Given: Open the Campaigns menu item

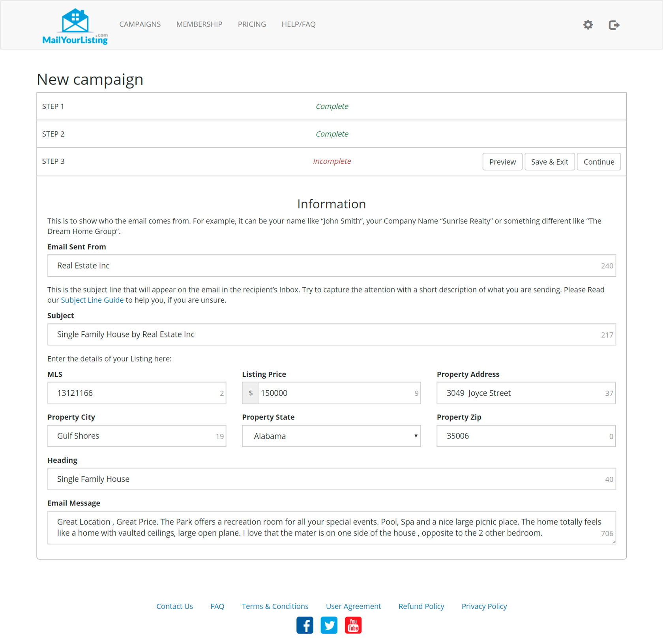Looking at the screenshot, I should (140, 24).
